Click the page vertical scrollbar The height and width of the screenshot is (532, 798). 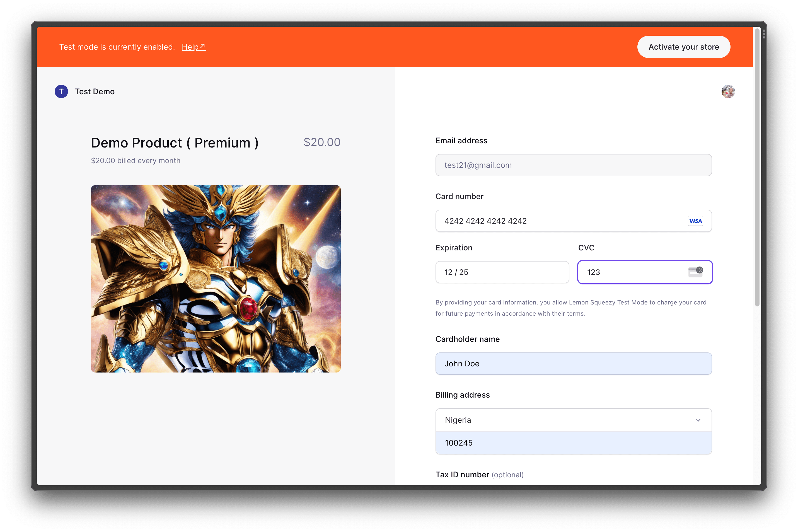(757, 167)
